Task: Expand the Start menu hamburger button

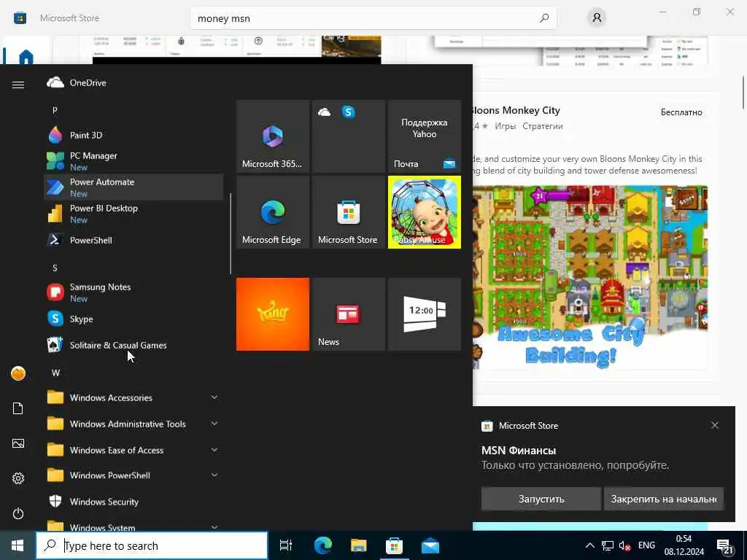Action: click(x=18, y=85)
